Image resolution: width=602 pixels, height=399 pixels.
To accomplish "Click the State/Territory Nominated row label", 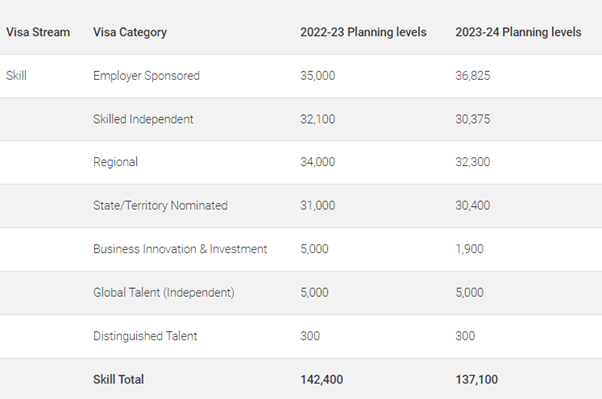I will pos(160,205).
